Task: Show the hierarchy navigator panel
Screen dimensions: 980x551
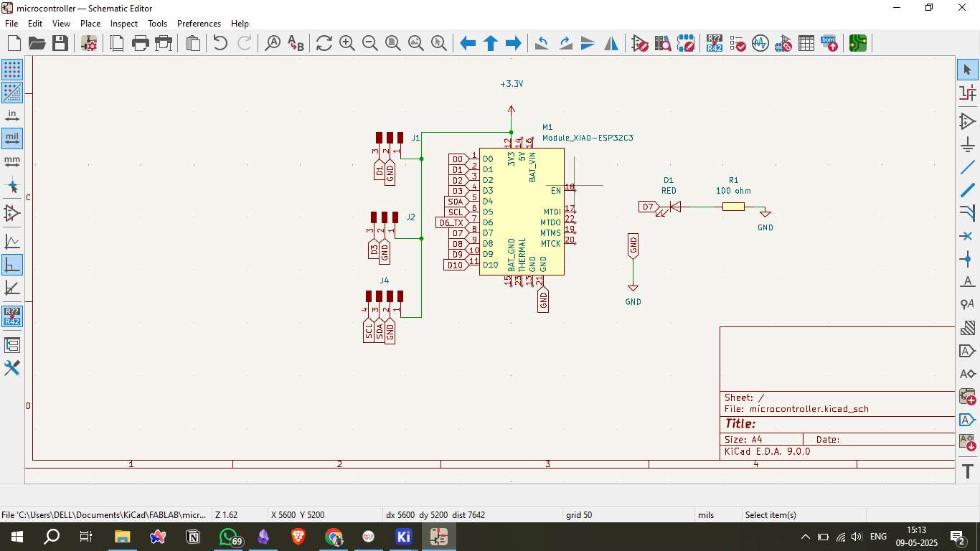Action: [x=12, y=345]
